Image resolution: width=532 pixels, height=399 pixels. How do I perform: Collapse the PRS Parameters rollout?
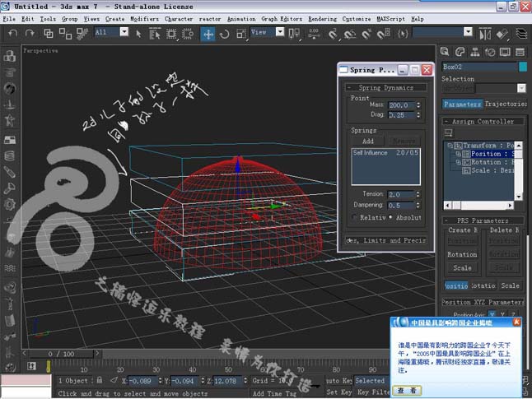(x=483, y=220)
